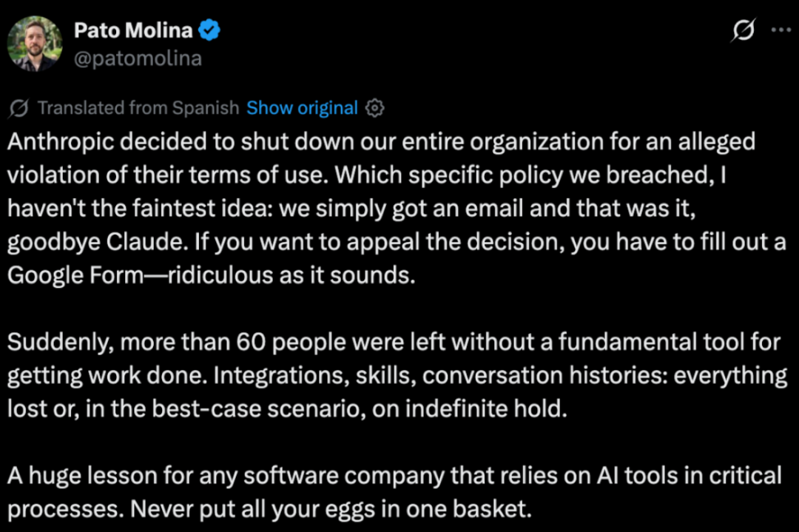
Task: Click the translation icon before "Translated from Spanish"
Action: click(19, 108)
